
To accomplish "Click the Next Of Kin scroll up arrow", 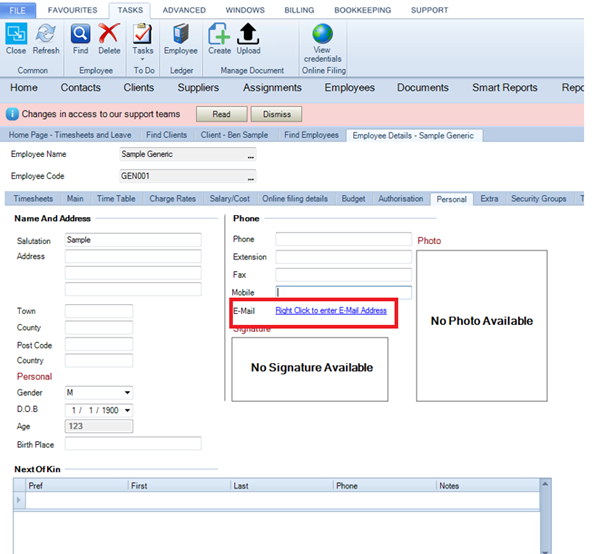I will pos(545,484).
